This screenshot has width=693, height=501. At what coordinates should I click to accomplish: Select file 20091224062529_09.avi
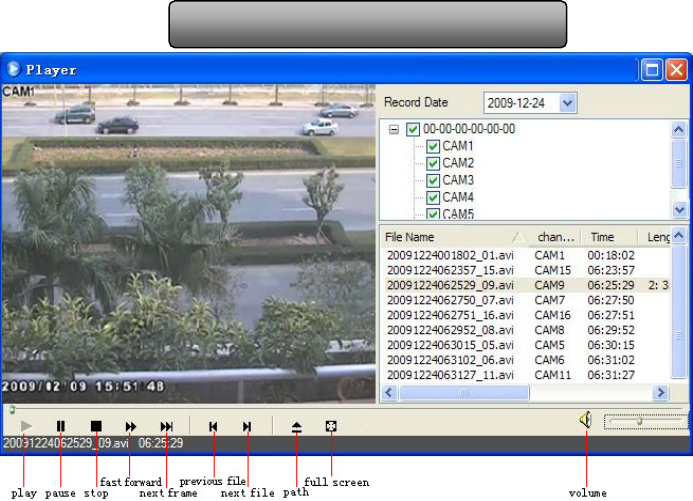point(450,285)
